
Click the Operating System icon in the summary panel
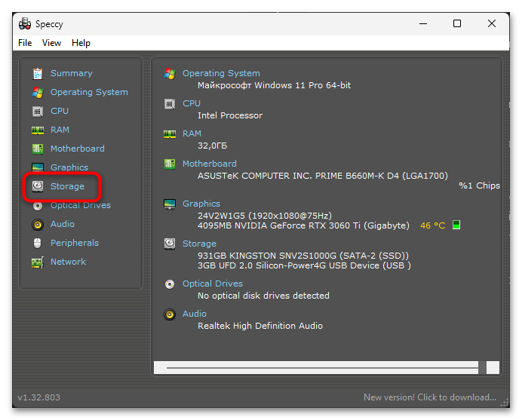click(170, 74)
